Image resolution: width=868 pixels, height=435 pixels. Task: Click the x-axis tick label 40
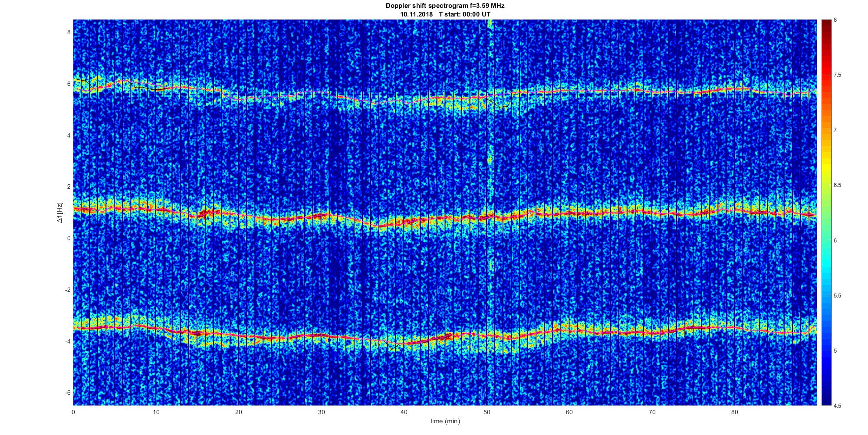pyautogui.click(x=404, y=412)
